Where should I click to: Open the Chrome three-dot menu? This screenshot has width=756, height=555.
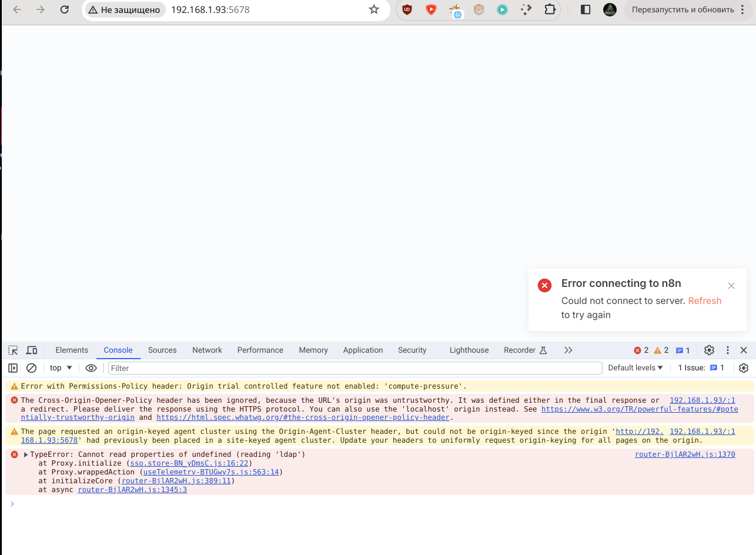pos(744,9)
